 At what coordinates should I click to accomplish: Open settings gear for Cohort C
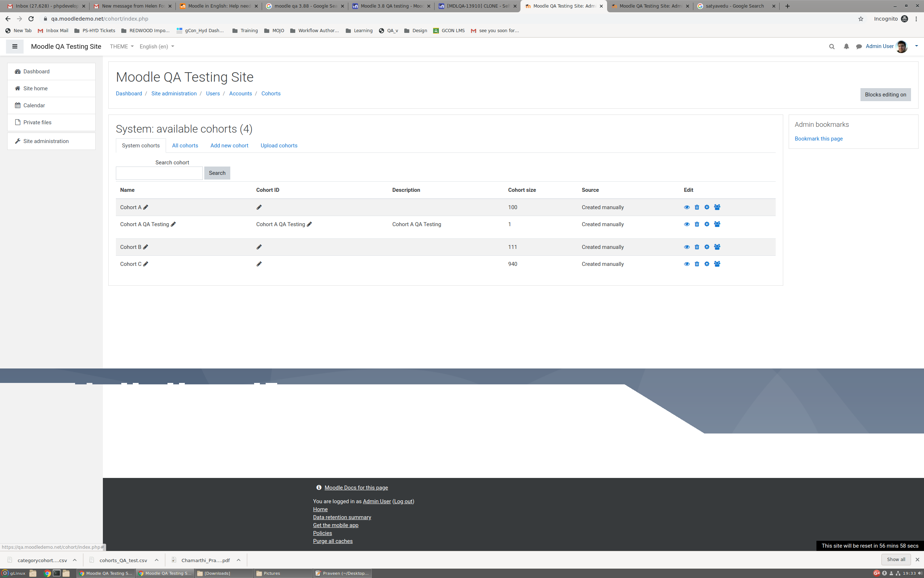pos(707,264)
